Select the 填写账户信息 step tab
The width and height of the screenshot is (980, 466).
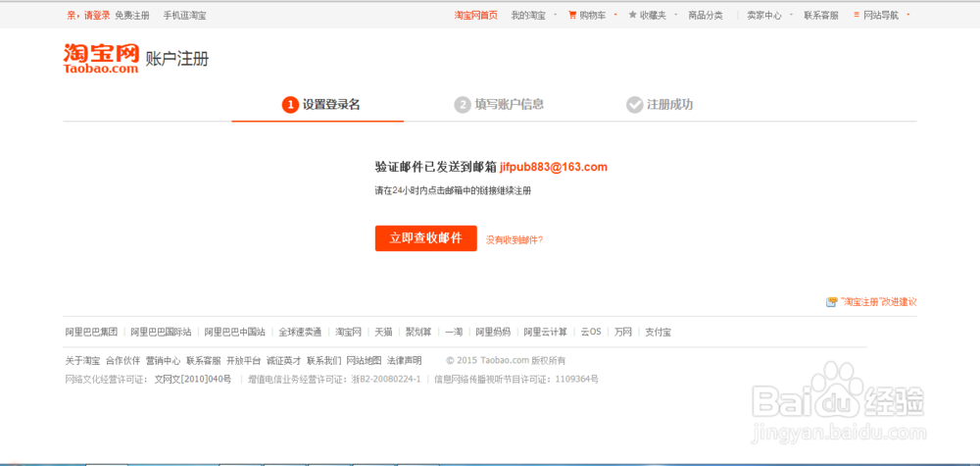click(499, 104)
